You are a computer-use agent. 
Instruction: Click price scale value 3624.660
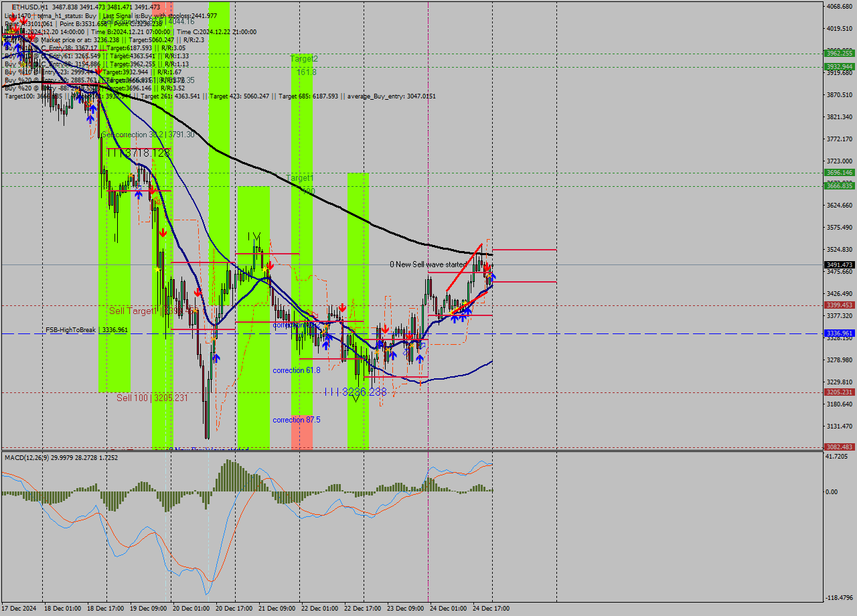(839, 206)
